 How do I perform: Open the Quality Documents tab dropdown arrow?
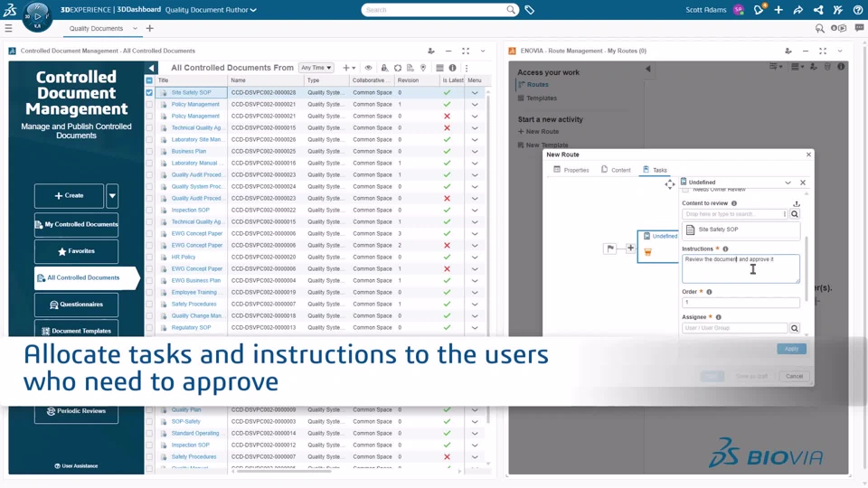pyautogui.click(x=135, y=28)
